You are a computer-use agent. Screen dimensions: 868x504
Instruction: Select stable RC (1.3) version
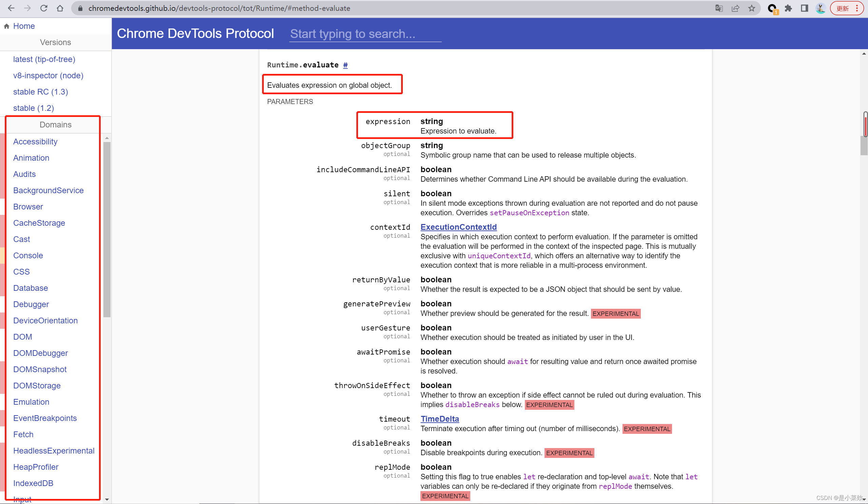(41, 92)
